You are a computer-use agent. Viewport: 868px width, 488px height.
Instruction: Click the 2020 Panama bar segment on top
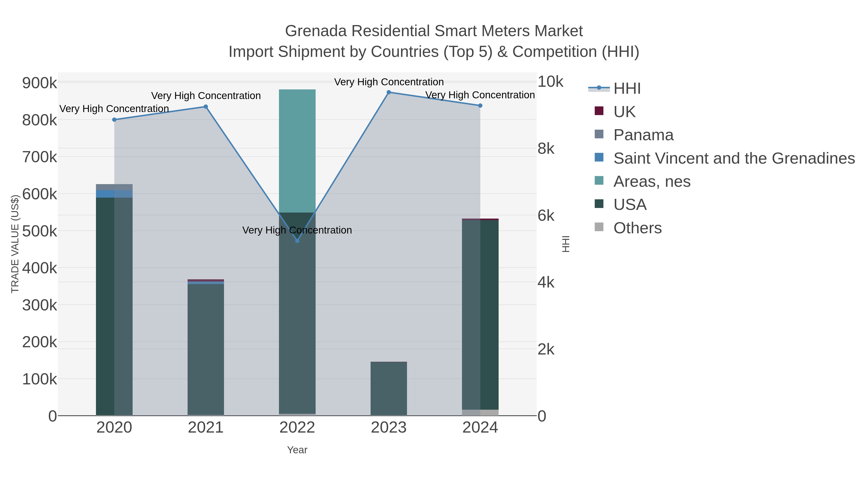coord(114,187)
